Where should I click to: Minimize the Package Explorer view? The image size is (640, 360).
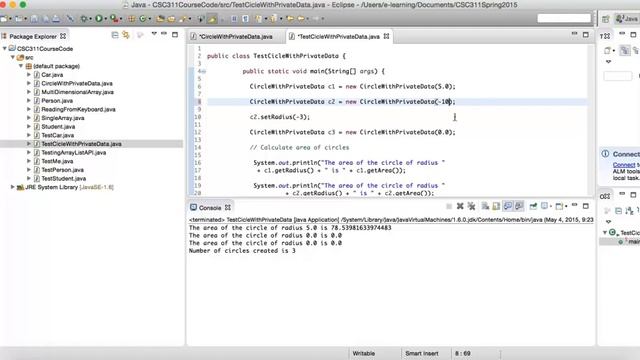pos(164,34)
